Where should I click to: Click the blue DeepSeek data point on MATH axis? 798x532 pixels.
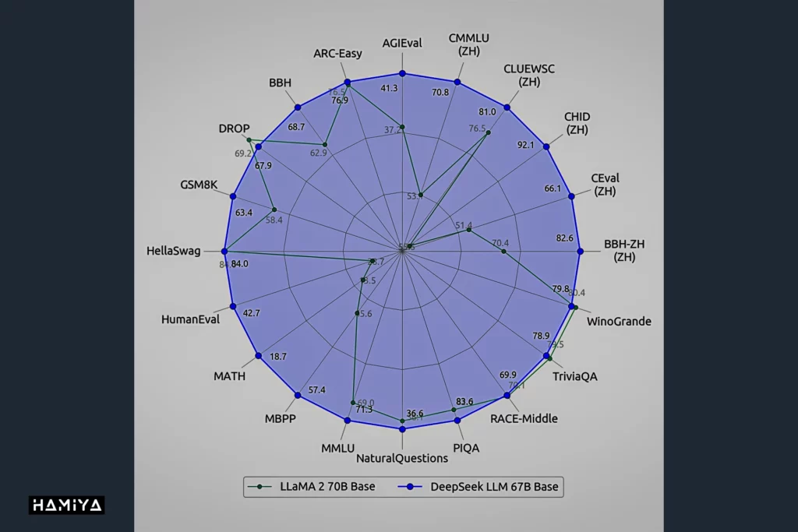pos(259,356)
